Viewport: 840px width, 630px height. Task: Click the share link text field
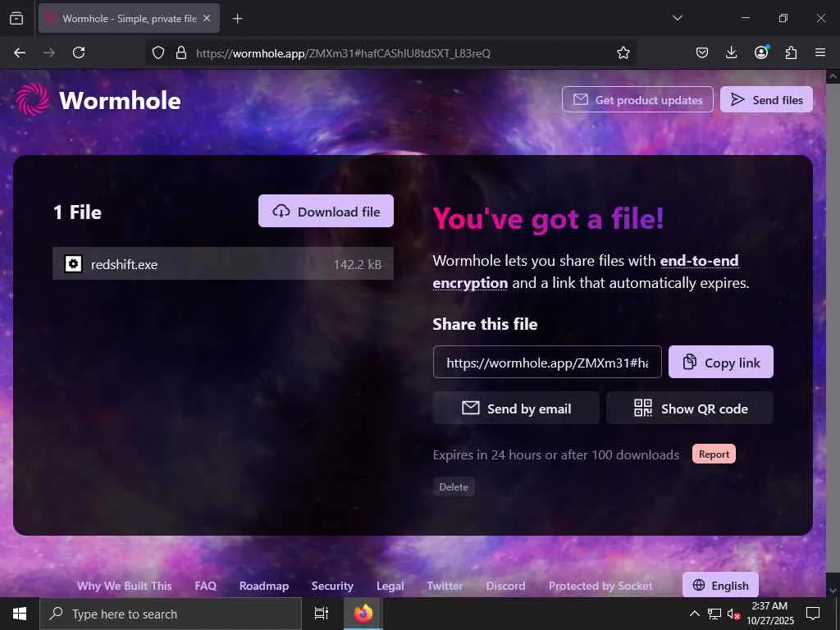coord(547,362)
